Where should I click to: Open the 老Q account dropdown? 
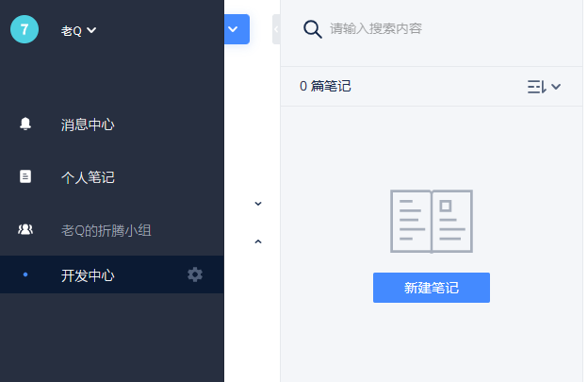(x=78, y=30)
